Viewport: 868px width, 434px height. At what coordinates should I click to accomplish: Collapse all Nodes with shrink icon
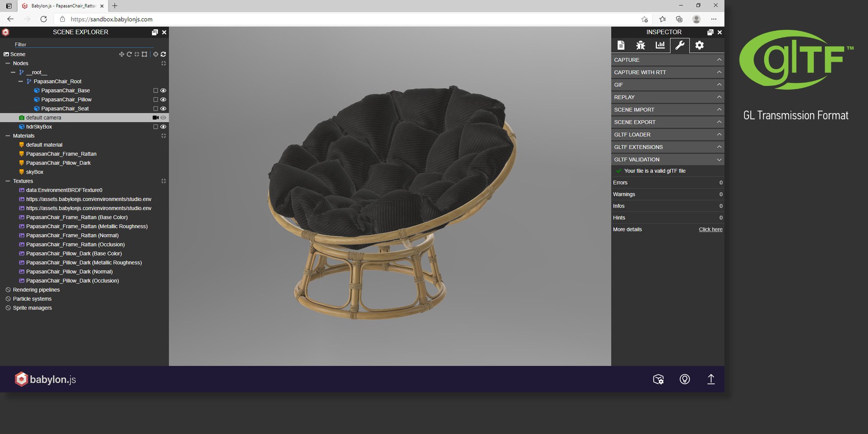[x=164, y=63]
